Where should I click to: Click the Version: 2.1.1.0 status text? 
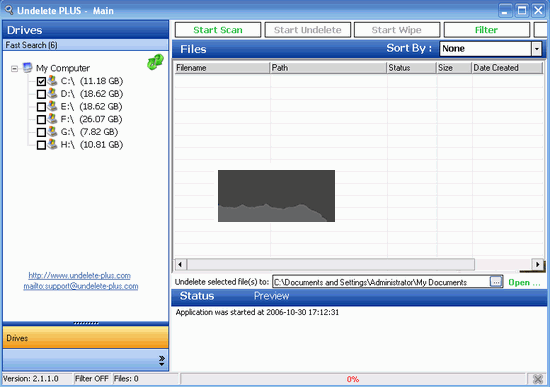click(31, 379)
